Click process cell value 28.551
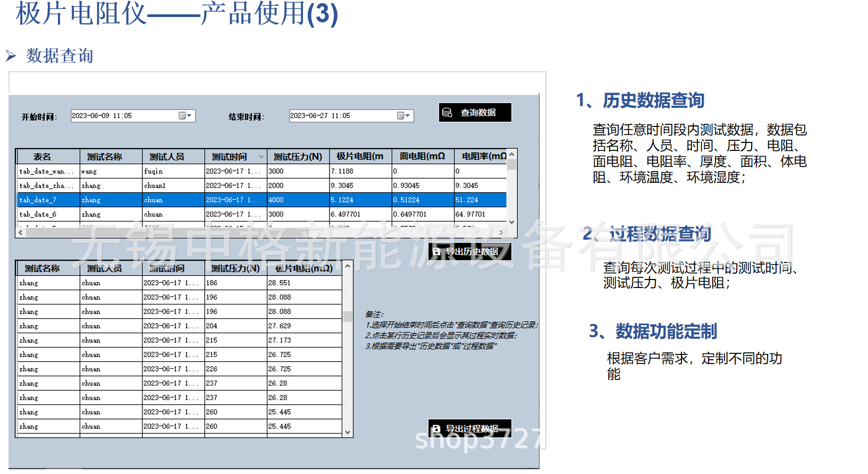 coord(304,283)
